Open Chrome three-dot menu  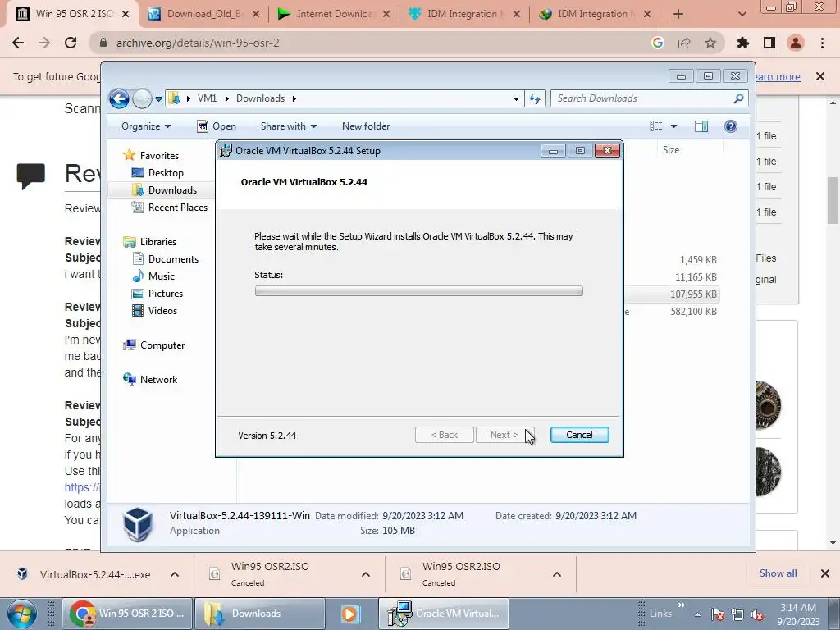coord(822,43)
